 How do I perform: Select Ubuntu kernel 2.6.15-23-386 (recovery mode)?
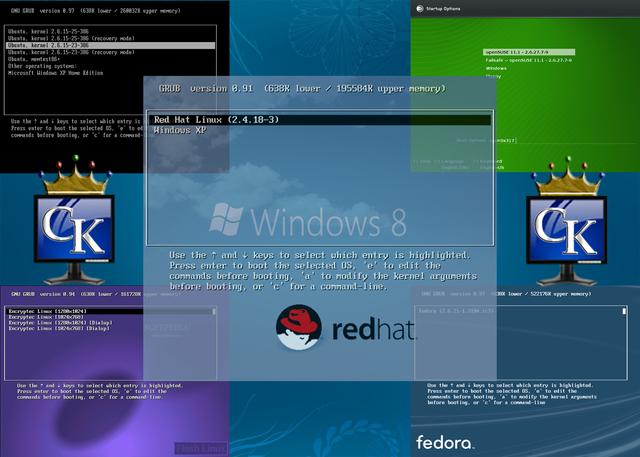point(71,52)
